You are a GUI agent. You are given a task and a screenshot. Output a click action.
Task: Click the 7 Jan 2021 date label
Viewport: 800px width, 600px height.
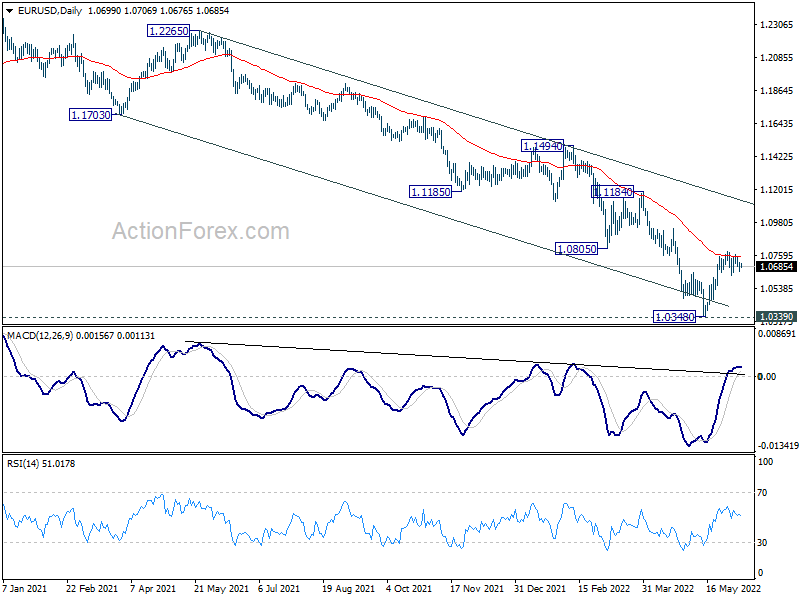point(24,589)
